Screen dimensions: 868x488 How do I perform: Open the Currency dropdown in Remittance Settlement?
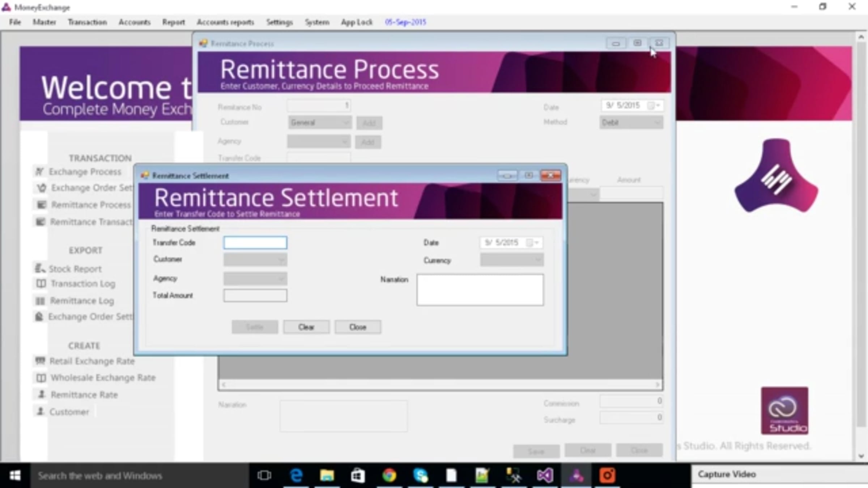coord(538,260)
